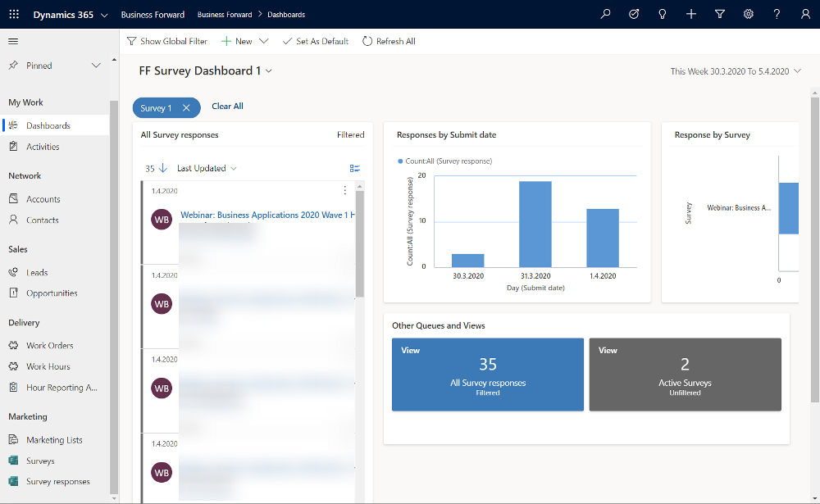820x504 pixels.
Task: Click Refresh All
Action: tap(389, 41)
